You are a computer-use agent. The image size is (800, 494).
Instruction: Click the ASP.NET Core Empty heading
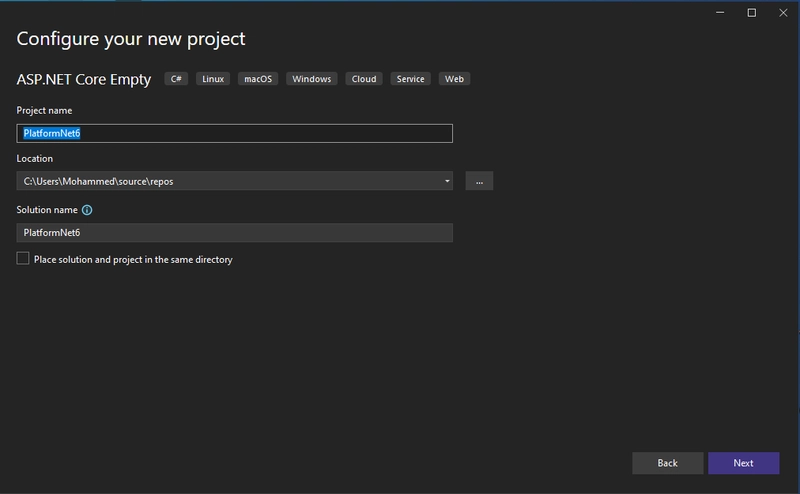[x=84, y=80]
